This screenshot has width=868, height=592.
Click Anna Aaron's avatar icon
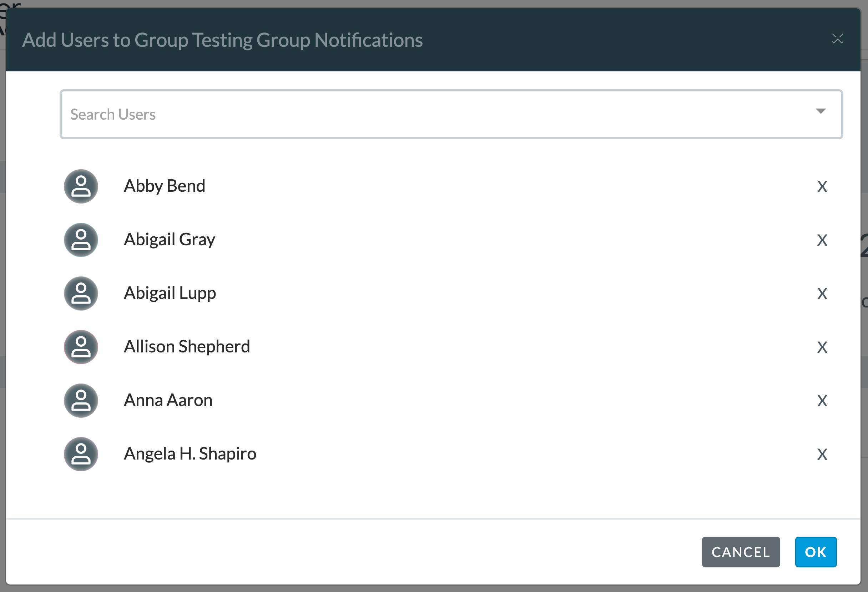tap(81, 401)
